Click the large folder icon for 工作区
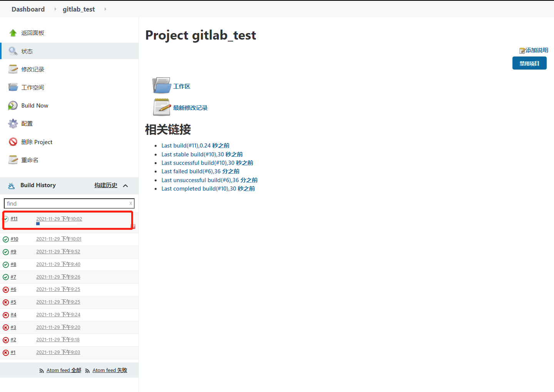The height and width of the screenshot is (392, 554). click(x=162, y=85)
